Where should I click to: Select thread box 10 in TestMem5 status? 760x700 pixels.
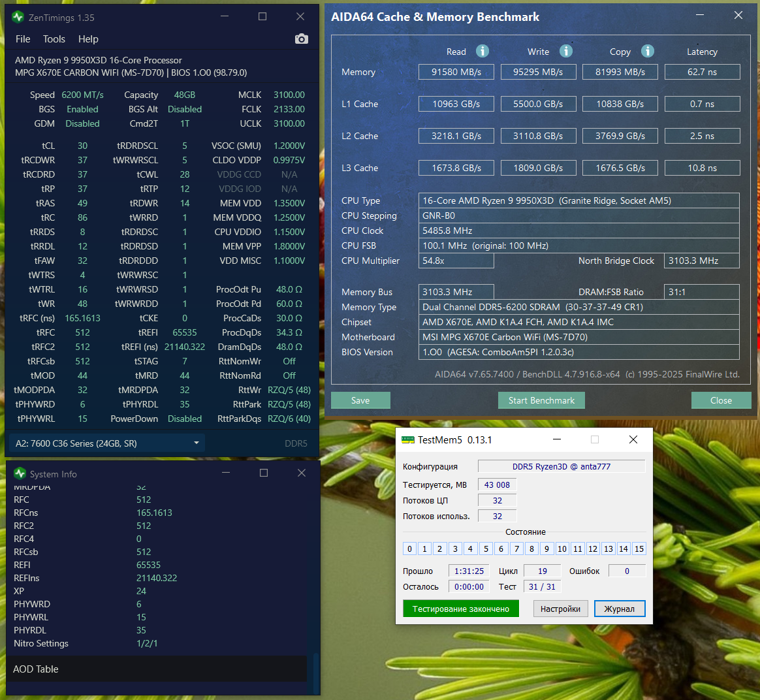pos(562,549)
